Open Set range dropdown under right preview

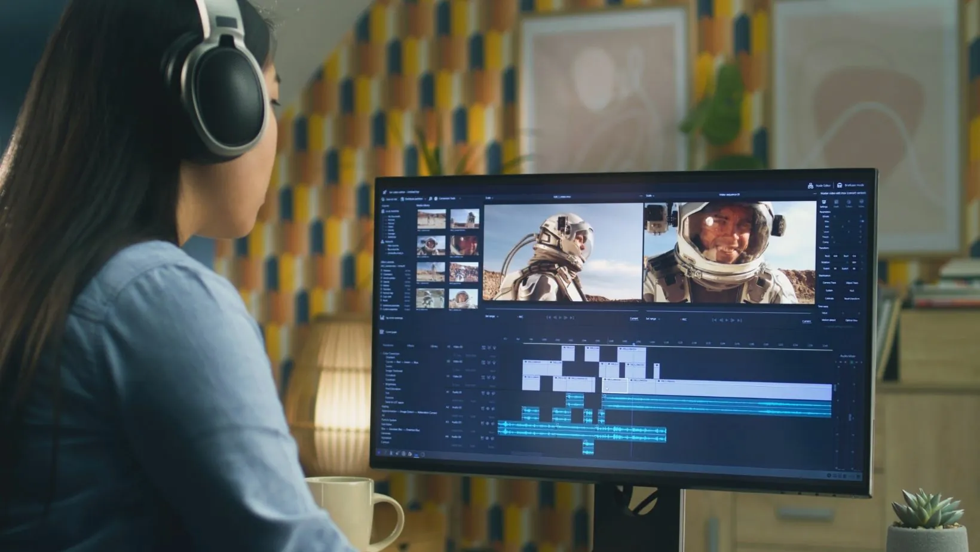653,319
